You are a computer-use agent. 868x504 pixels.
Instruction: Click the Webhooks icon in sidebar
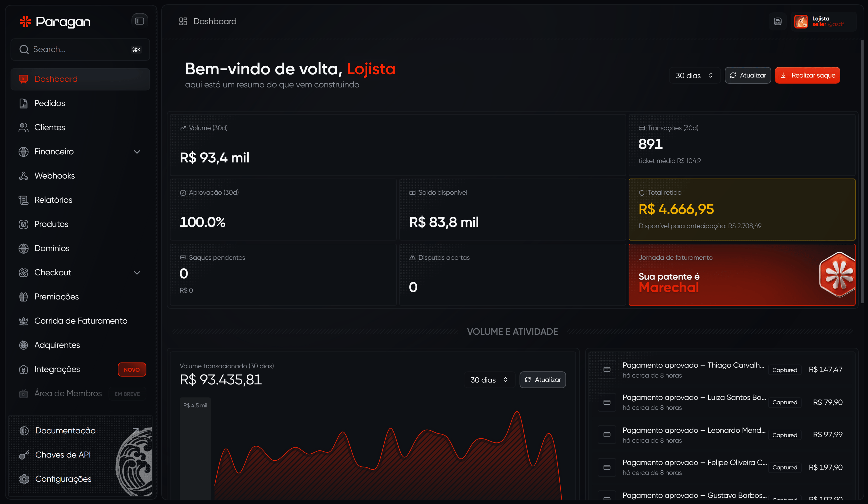pos(24,176)
